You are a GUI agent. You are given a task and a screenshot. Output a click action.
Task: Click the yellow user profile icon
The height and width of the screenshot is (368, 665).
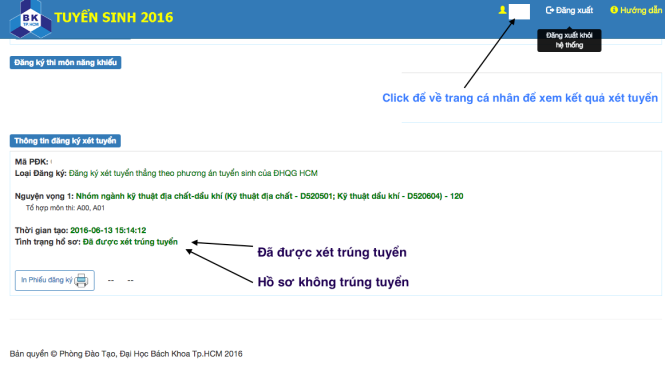tap(502, 10)
